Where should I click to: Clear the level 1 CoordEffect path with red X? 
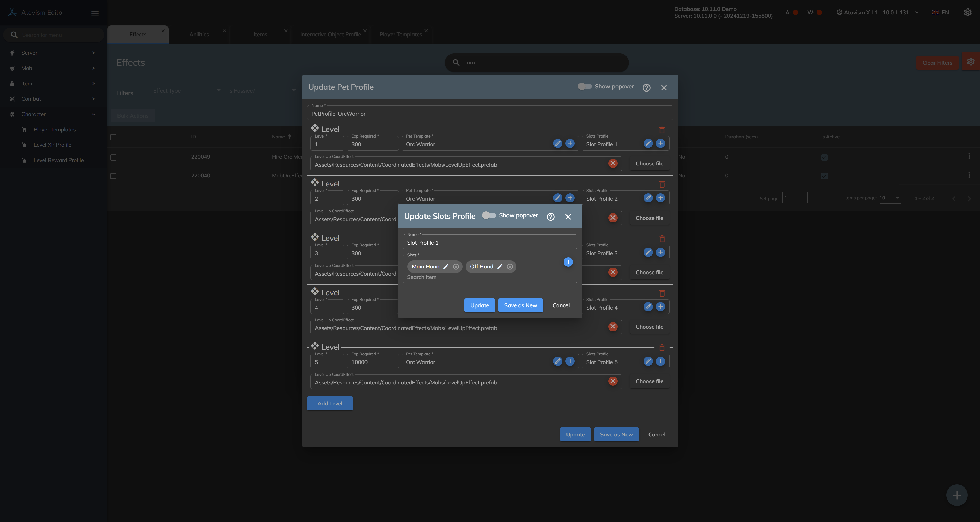click(612, 163)
